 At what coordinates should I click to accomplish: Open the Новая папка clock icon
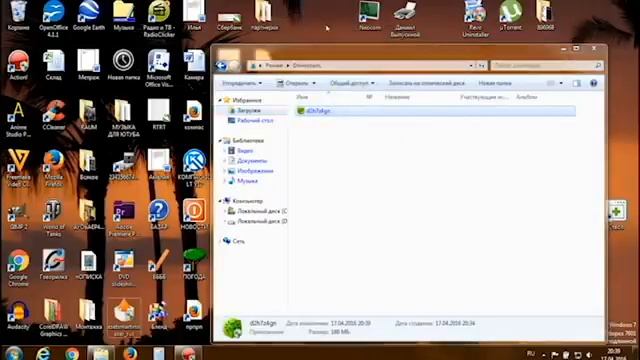[x=124, y=64]
